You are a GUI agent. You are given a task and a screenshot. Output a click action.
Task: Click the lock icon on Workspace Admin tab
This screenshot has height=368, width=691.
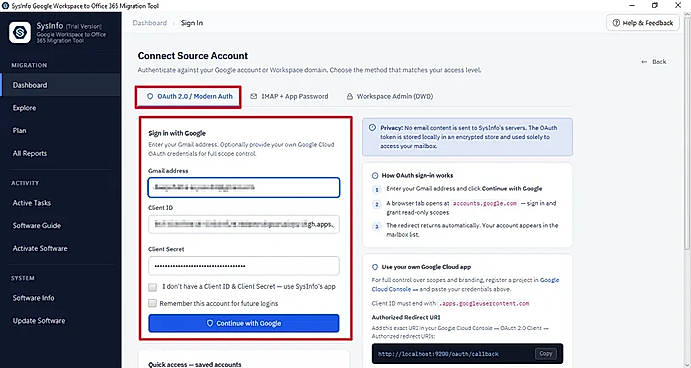[x=349, y=96]
